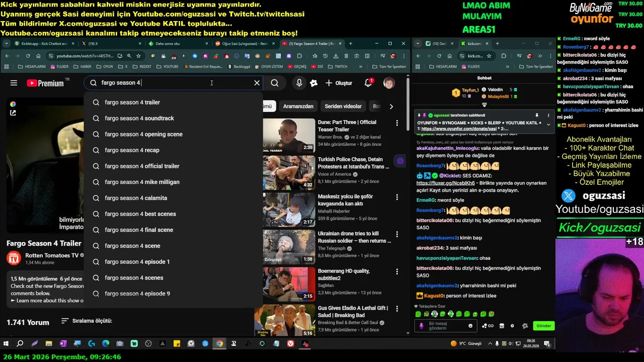Open pinned message three-dot options

[548, 116]
